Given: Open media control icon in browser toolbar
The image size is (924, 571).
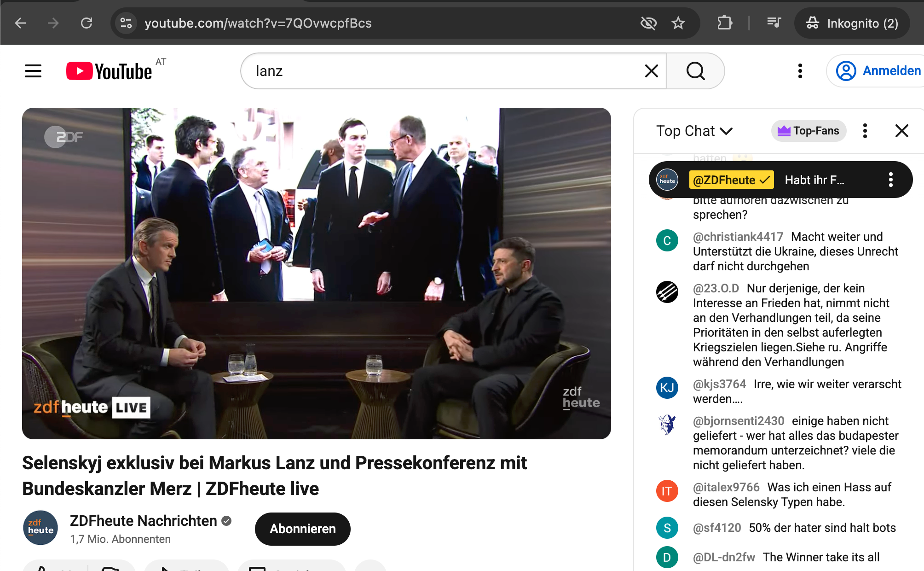Looking at the screenshot, I should [774, 23].
